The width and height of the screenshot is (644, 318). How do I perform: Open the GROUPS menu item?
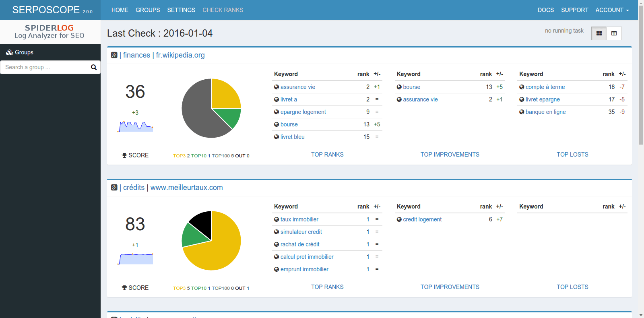point(148,10)
